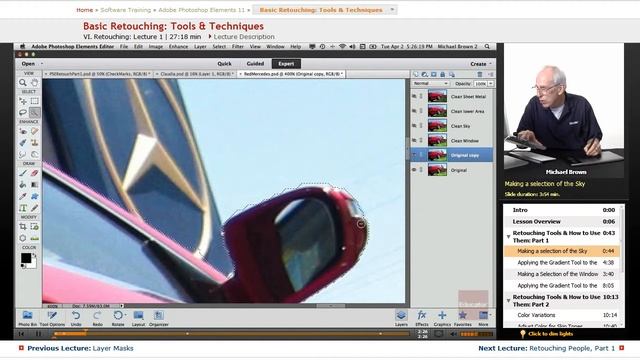
Task: Open the Layer menu
Action: point(200,47)
